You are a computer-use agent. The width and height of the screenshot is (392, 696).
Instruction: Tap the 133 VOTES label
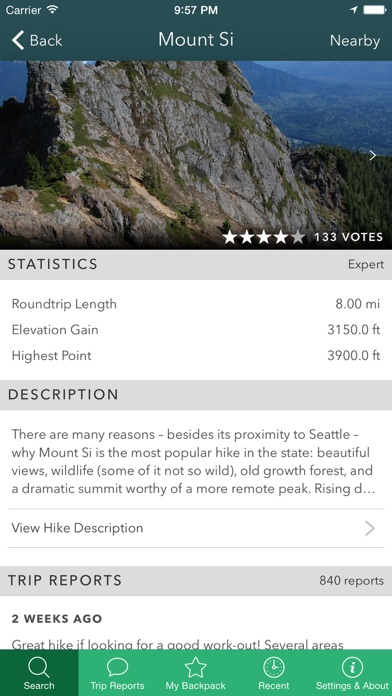(348, 237)
